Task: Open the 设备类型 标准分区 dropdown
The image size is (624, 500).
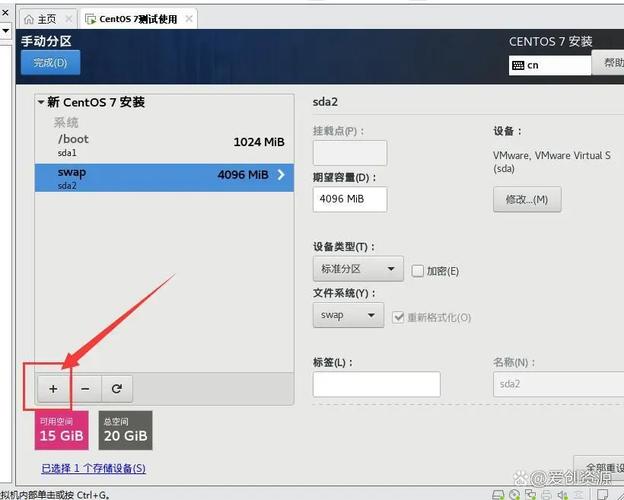Action: (358, 269)
